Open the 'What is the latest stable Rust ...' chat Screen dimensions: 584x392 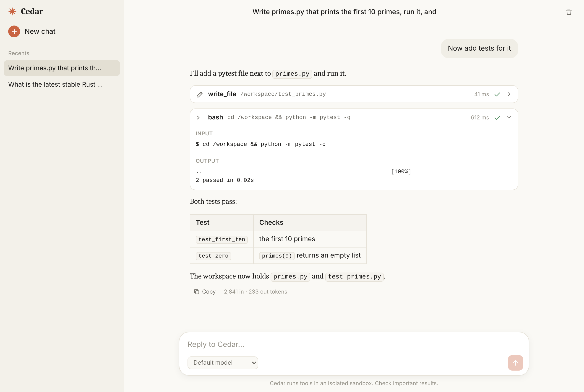click(62, 85)
